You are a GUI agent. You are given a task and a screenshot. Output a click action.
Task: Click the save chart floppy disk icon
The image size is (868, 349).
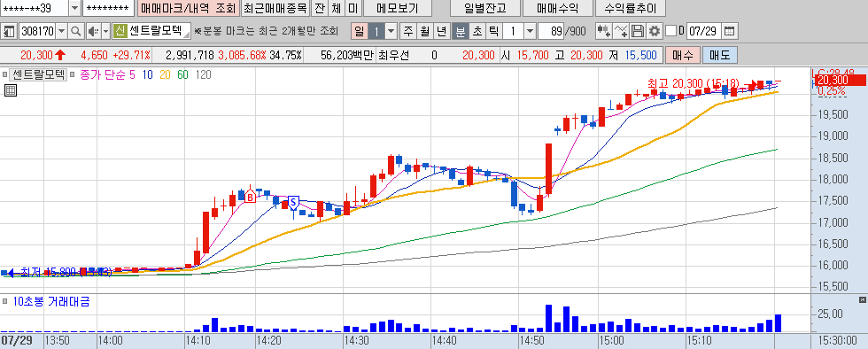639,31
